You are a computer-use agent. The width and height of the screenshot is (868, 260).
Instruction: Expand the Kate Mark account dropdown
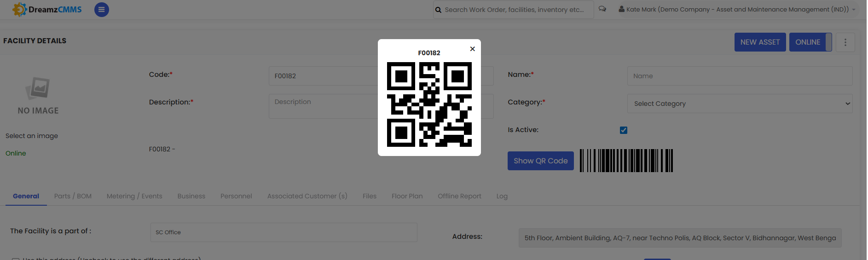[x=854, y=10]
